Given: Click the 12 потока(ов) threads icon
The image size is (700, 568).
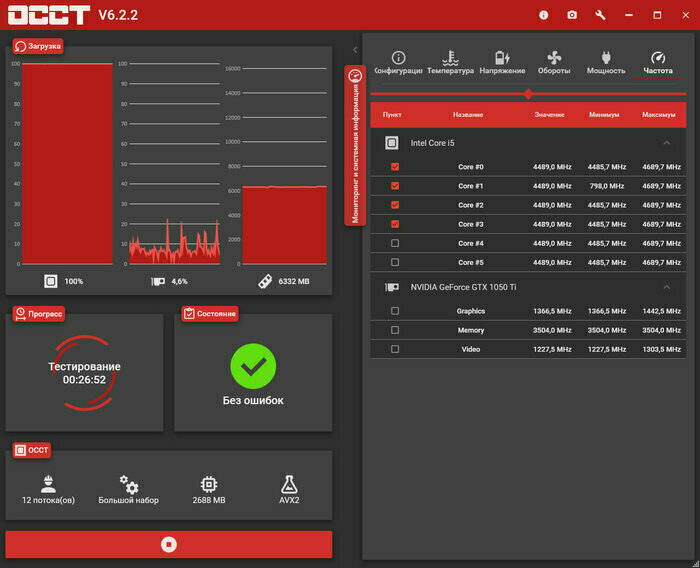Looking at the screenshot, I should click(x=48, y=484).
